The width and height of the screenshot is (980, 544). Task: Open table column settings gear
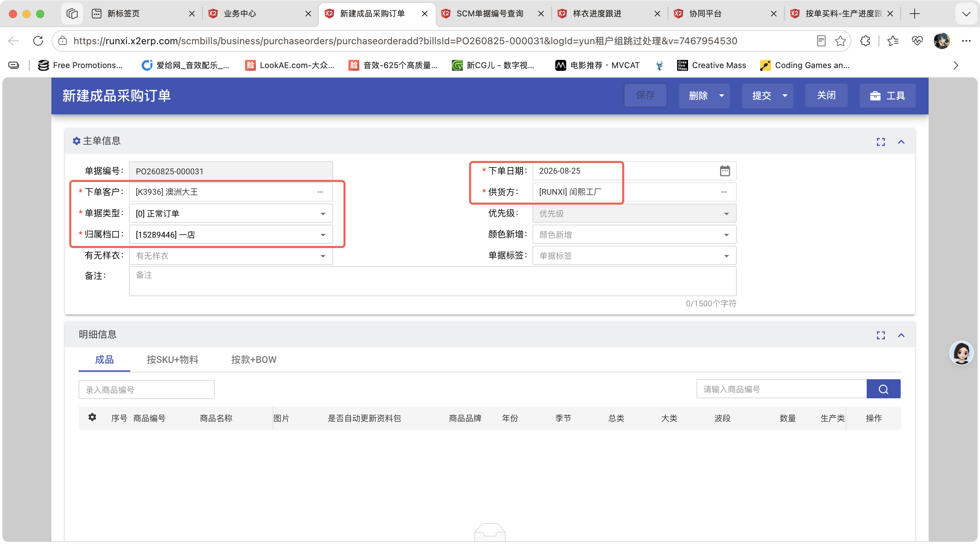point(92,417)
